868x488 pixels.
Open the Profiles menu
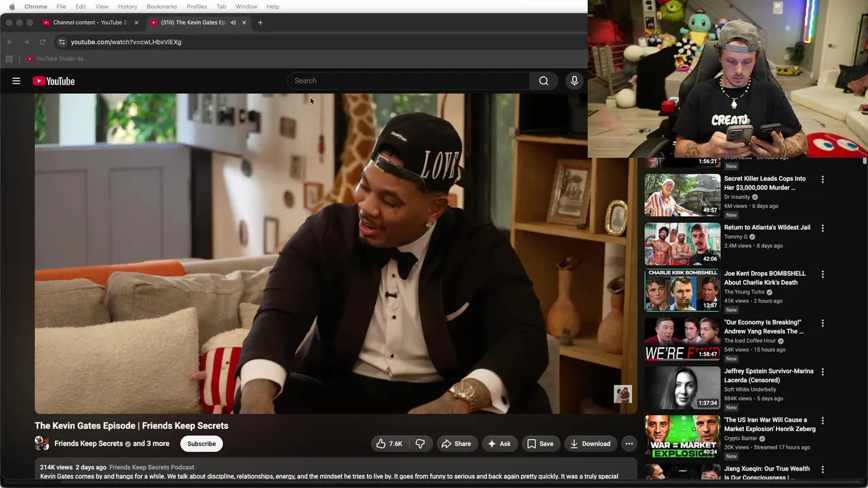tap(197, 7)
